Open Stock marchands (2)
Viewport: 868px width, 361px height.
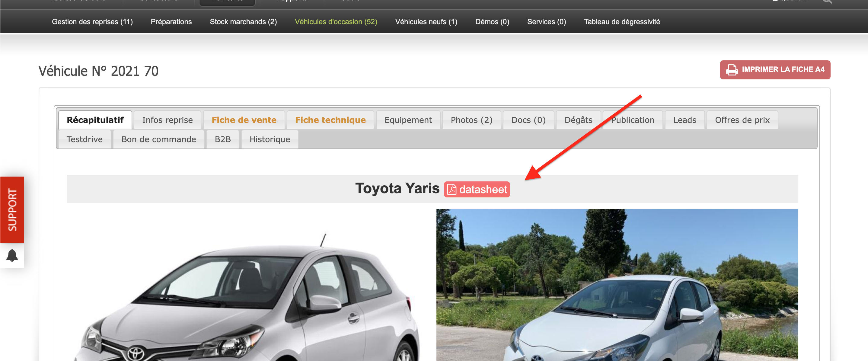click(x=243, y=21)
